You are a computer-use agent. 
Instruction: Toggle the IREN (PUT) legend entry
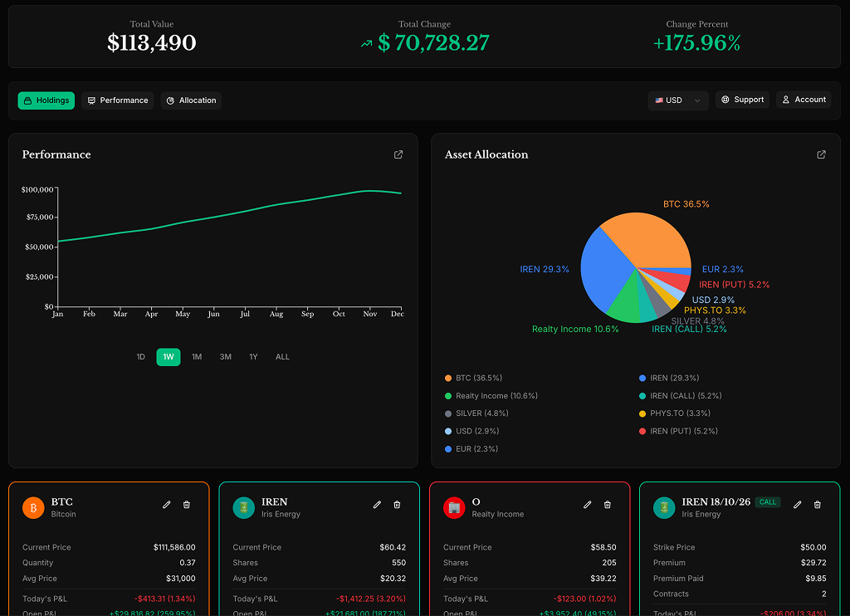tap(681, 431)
